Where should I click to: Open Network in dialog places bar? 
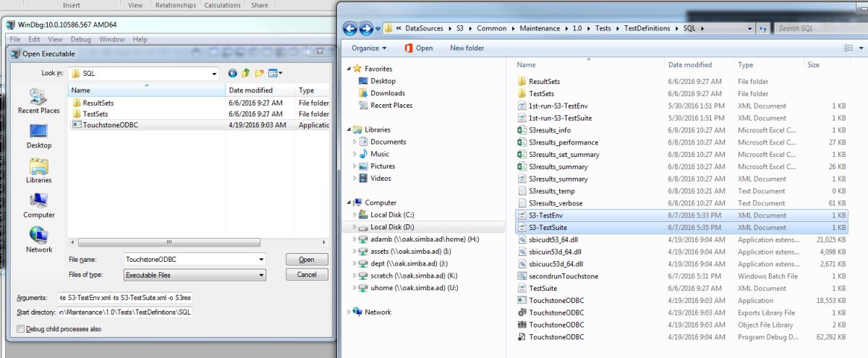(x=39, y=240)
